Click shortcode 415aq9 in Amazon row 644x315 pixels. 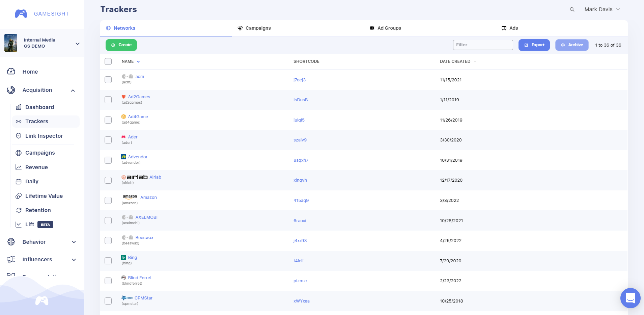(301, 201)
